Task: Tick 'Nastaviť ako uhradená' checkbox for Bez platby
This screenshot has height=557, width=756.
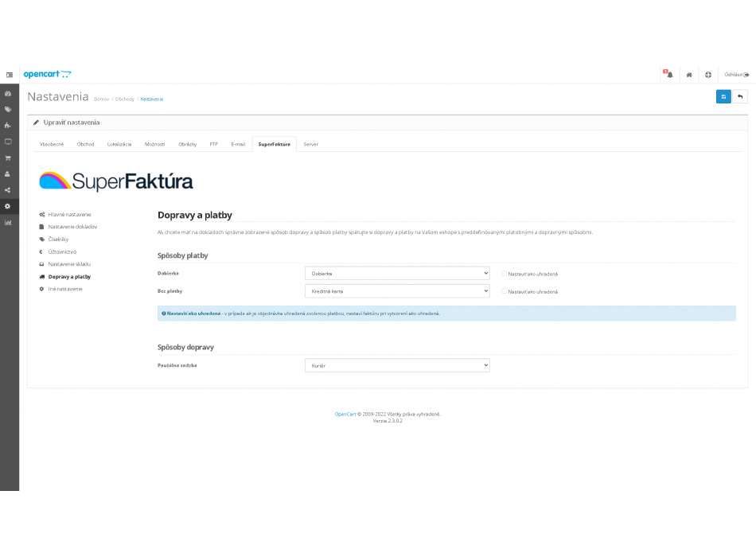Action: coord(504,291)
